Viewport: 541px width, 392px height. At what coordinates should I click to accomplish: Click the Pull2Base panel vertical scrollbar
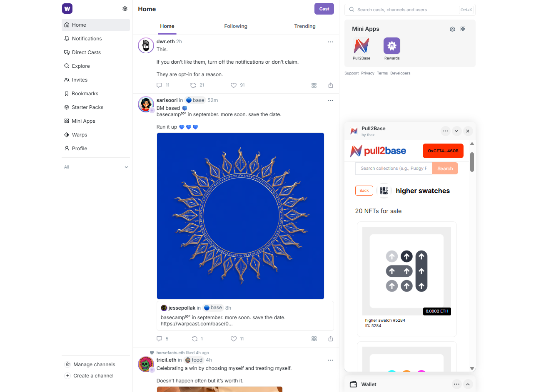(x=472, y=162)
